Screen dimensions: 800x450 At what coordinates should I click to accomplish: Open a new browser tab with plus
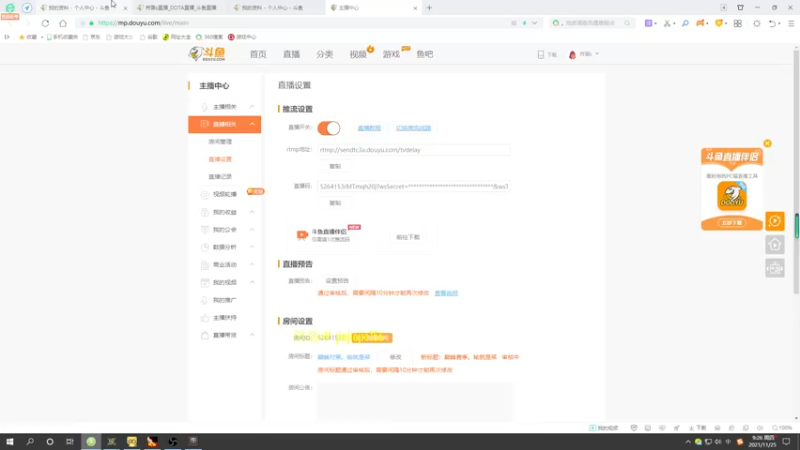[429, 8]
